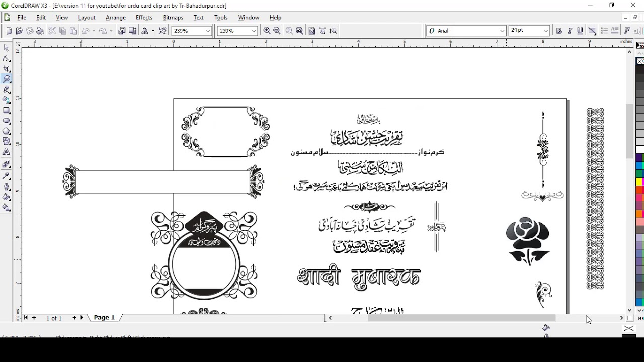Click the Open file icon

tap(19, 31)
